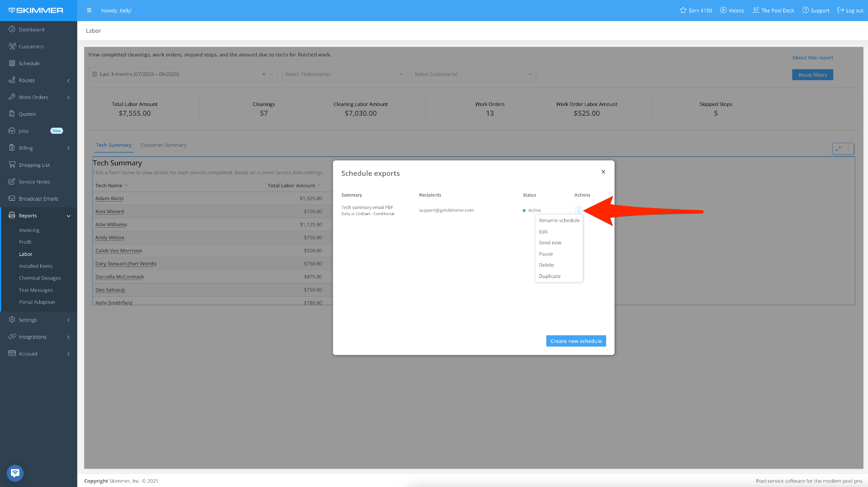Open the Chemical Dosages report link
This screenshot has height=487, width=868.
tap(40, 278)
